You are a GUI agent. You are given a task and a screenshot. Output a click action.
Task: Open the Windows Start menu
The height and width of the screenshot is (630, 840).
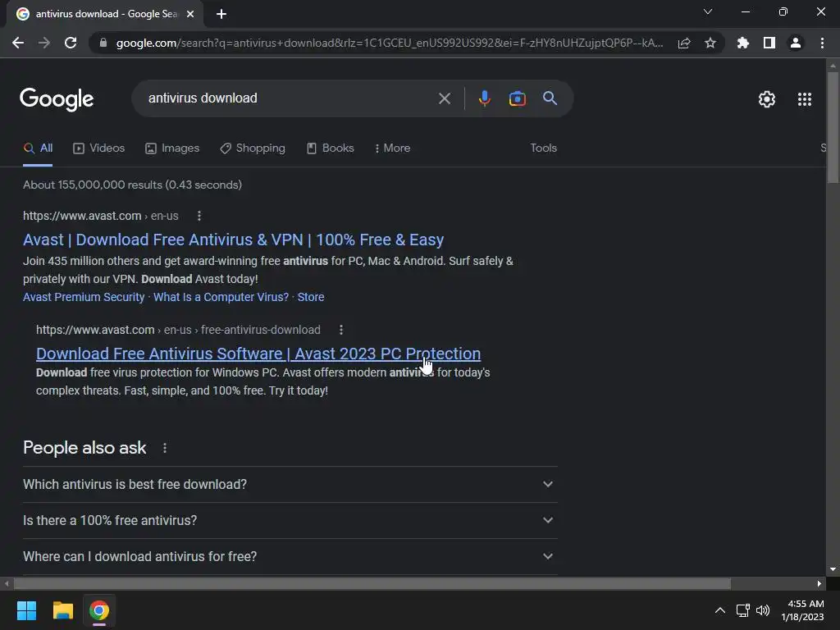pos(26,610)
